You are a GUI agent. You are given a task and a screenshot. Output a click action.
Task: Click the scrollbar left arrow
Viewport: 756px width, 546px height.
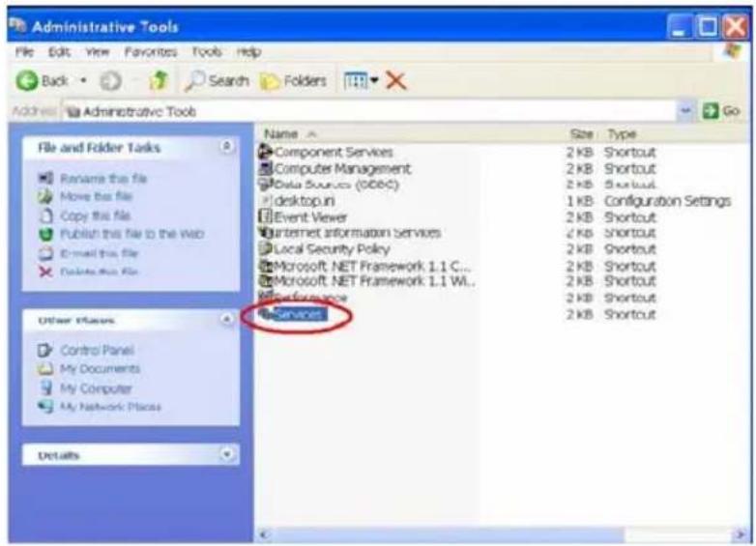pos(264,534)
